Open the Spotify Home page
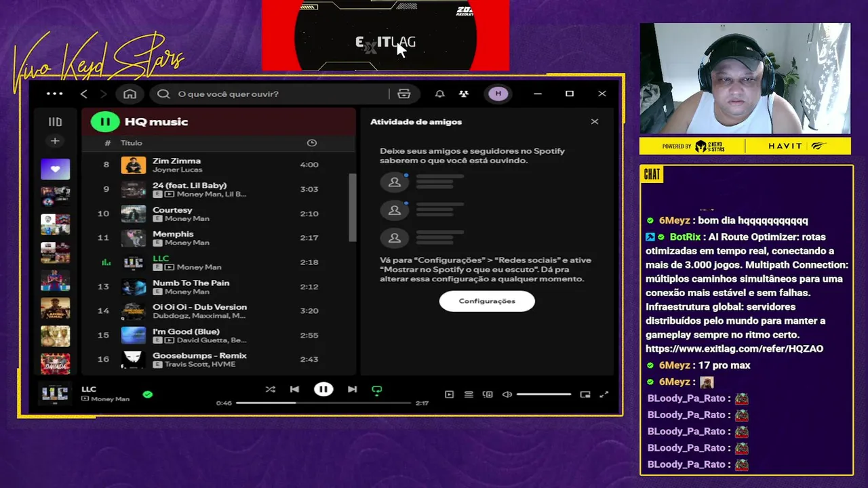The height and width of the screenshot is (488, 868). (130, 94)
